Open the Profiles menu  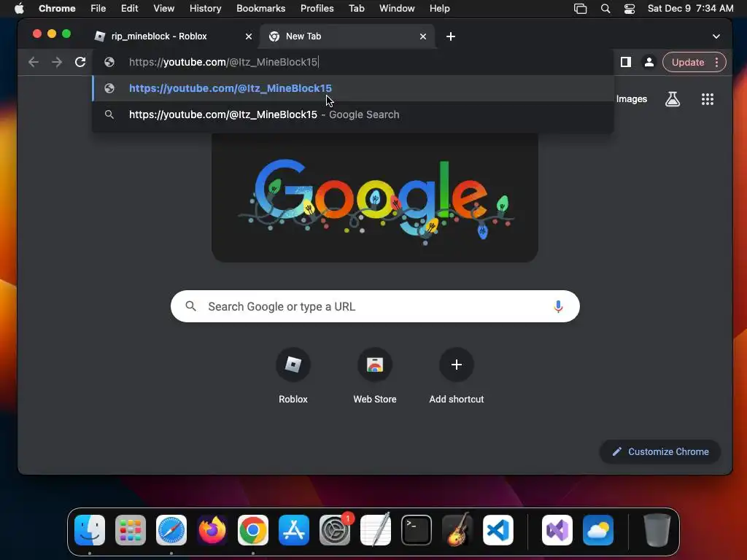(x=317, y=8)
